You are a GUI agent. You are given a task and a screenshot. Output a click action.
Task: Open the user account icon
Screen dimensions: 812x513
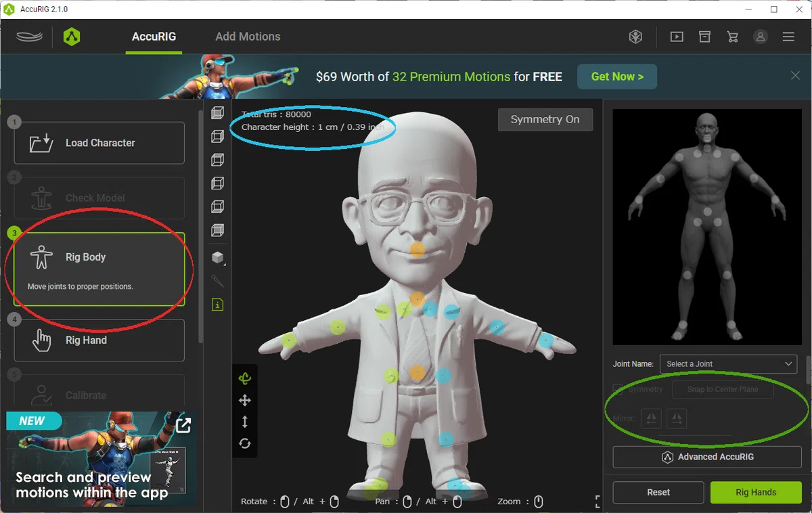761,37
